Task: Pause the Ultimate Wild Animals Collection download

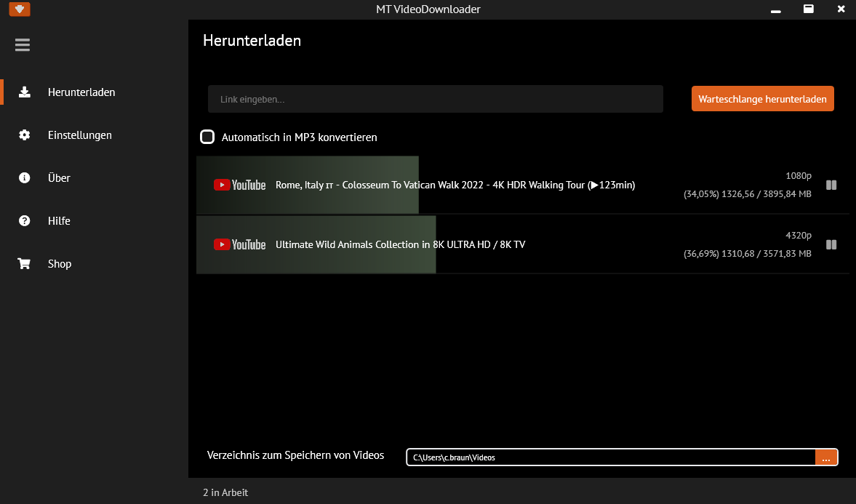Action: tap(831, 245)
